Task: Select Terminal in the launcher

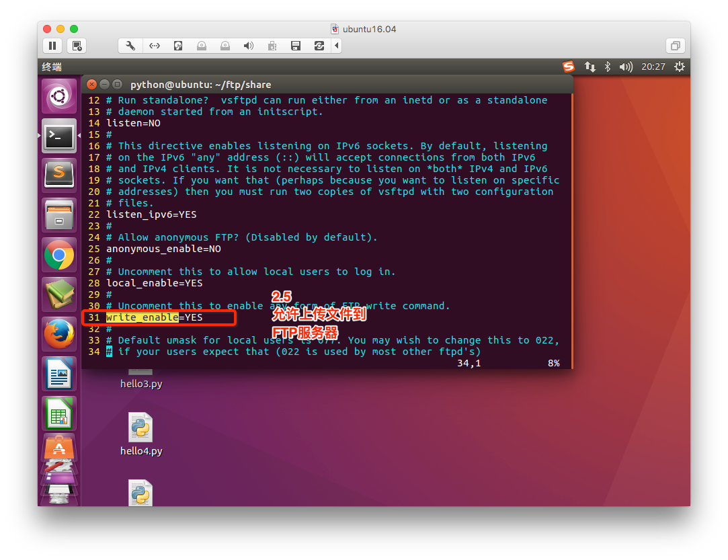Action: click(x=59, y=136)
